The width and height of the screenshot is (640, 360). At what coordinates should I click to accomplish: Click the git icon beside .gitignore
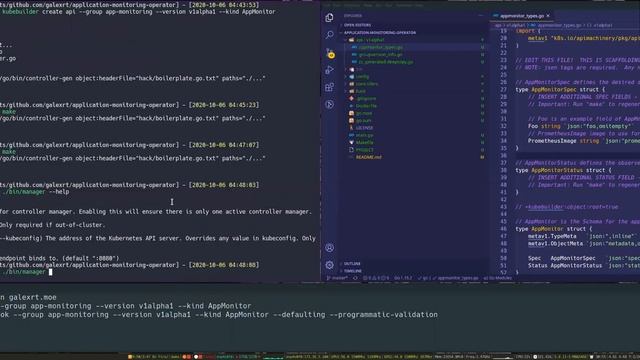(x=351, y=98)
